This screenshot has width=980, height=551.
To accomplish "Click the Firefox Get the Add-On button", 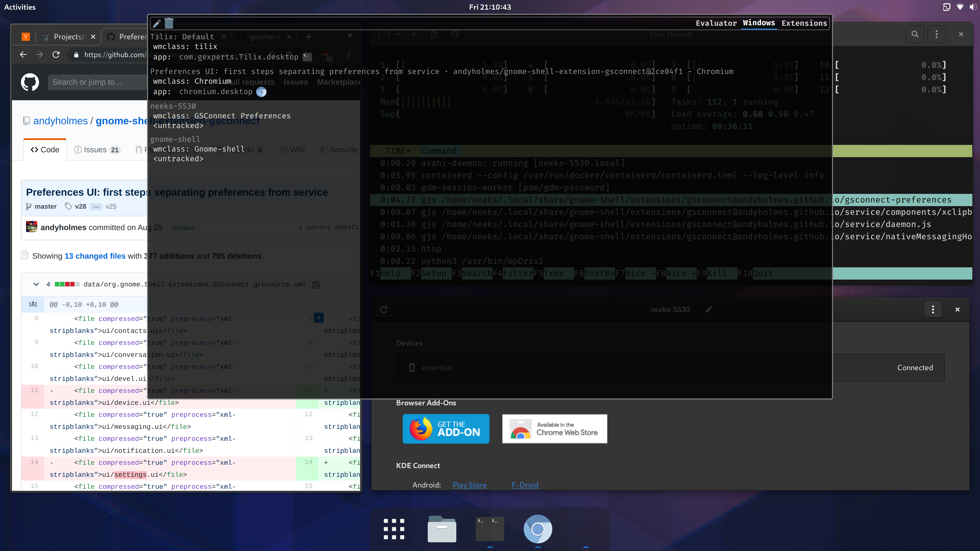I will click(446, 429).
